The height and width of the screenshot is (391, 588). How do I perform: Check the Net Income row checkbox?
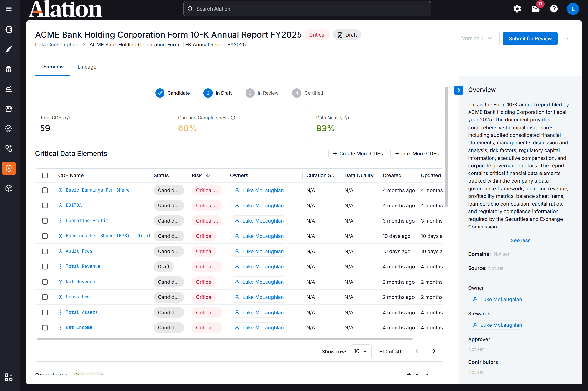[45, 328]
